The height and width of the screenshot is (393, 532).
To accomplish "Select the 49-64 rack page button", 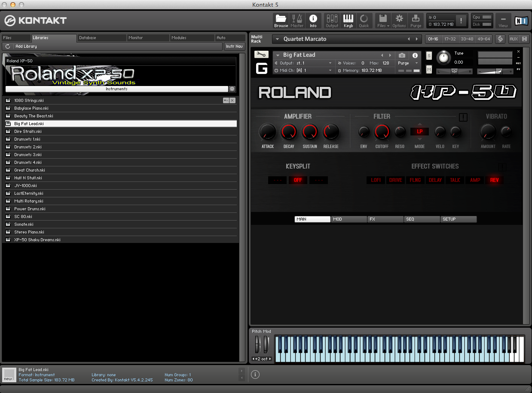I will (x=483, y=39).
